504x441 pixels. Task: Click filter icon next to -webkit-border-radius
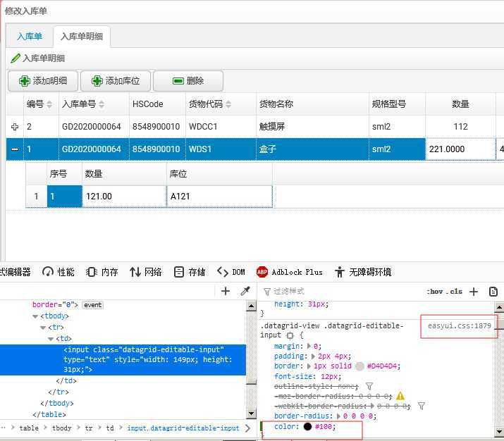pyautogui.click(x=422, y=406)
